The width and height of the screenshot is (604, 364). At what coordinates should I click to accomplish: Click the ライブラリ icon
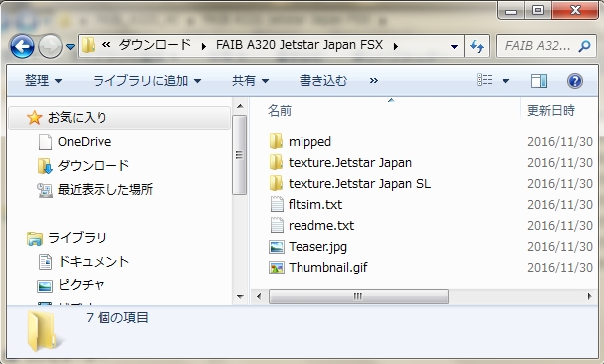click(x=34, y=239)
